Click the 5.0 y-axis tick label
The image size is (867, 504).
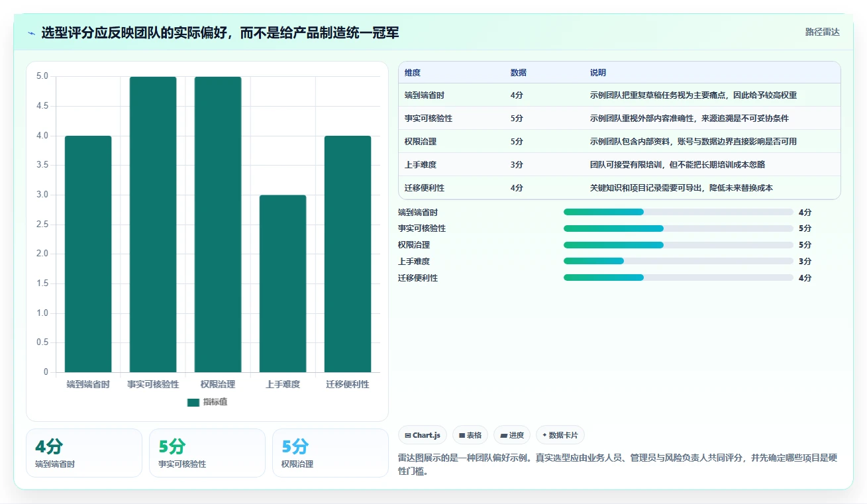pyautogui.click(x=42, y=76)
